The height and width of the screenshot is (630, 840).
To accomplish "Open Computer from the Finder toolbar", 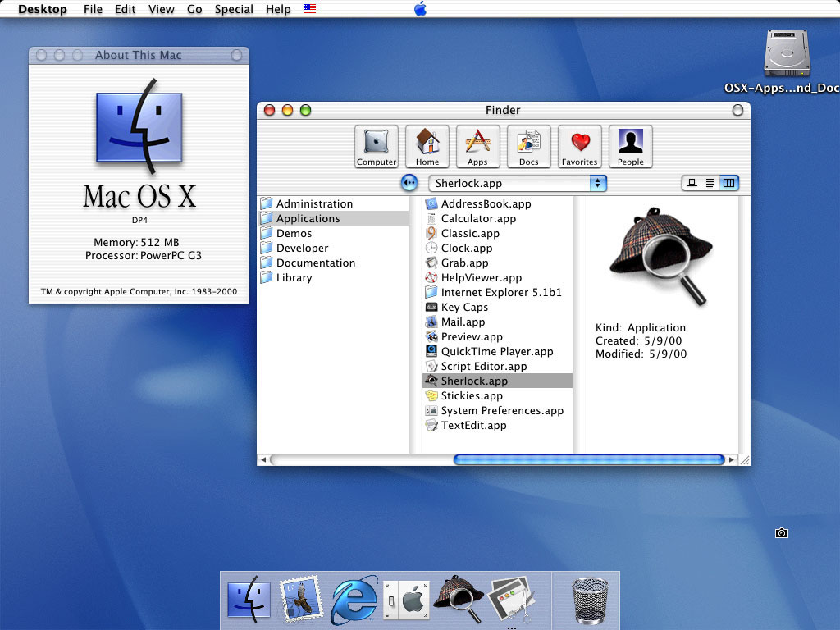I will 376,146.
